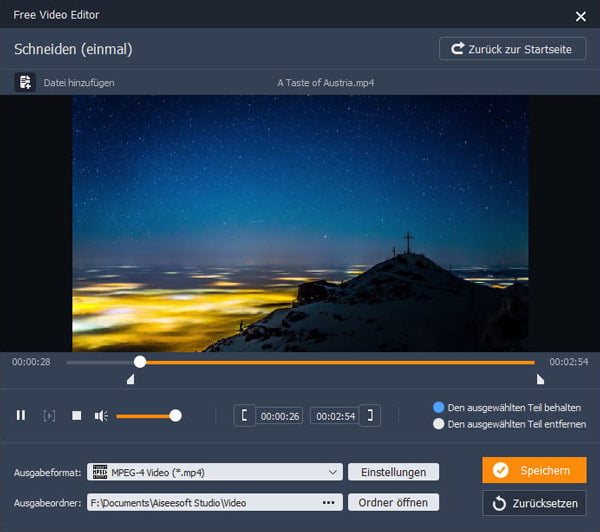Screen dimensions: 600x532
Task: Click the volume slider knob
Action: [175, 416]
